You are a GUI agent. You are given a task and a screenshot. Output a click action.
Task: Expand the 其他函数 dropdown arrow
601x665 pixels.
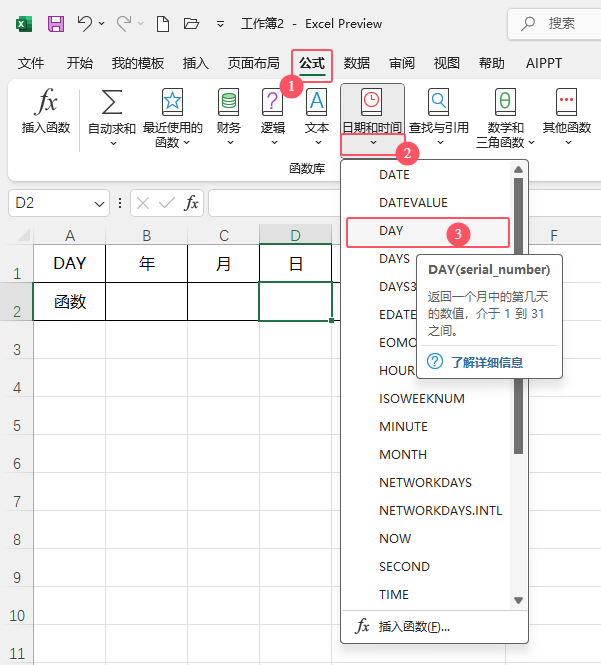568,142
